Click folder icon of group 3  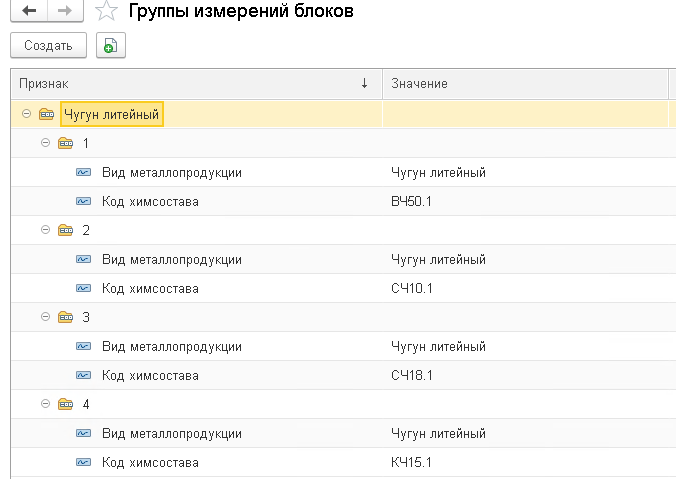click(x=66, y=318)
